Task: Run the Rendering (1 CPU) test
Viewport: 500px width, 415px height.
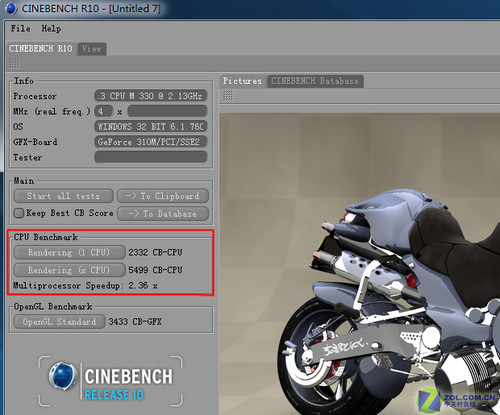Action: (x=69, y=252)
